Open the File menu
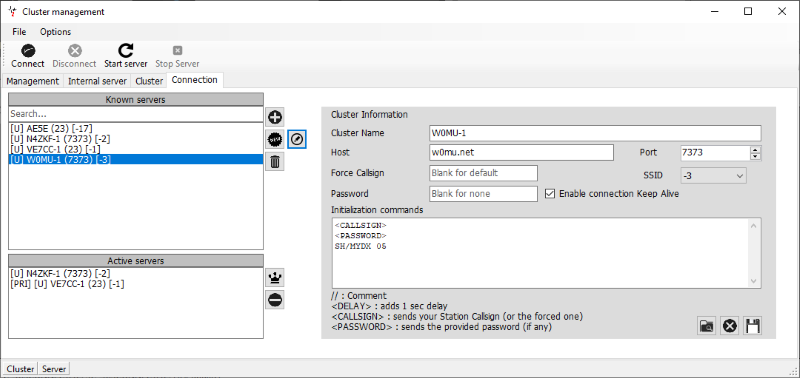This screenshot has width=800, height=378. coord(19,32)
